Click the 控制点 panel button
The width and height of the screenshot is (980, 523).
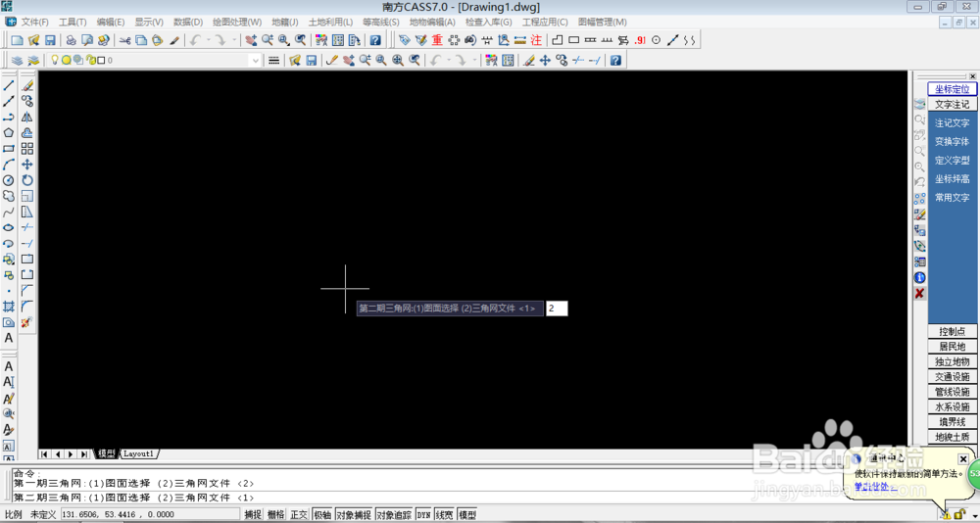tap(952, 331)
